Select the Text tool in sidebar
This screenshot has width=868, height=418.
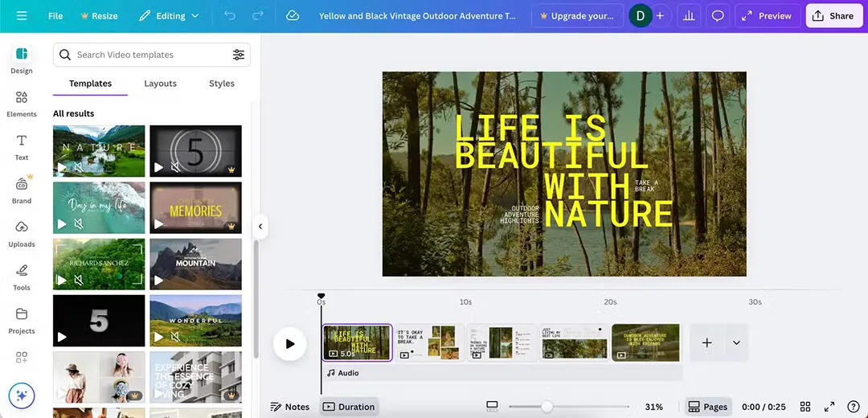pyautogui.click(x=22, y=146)
